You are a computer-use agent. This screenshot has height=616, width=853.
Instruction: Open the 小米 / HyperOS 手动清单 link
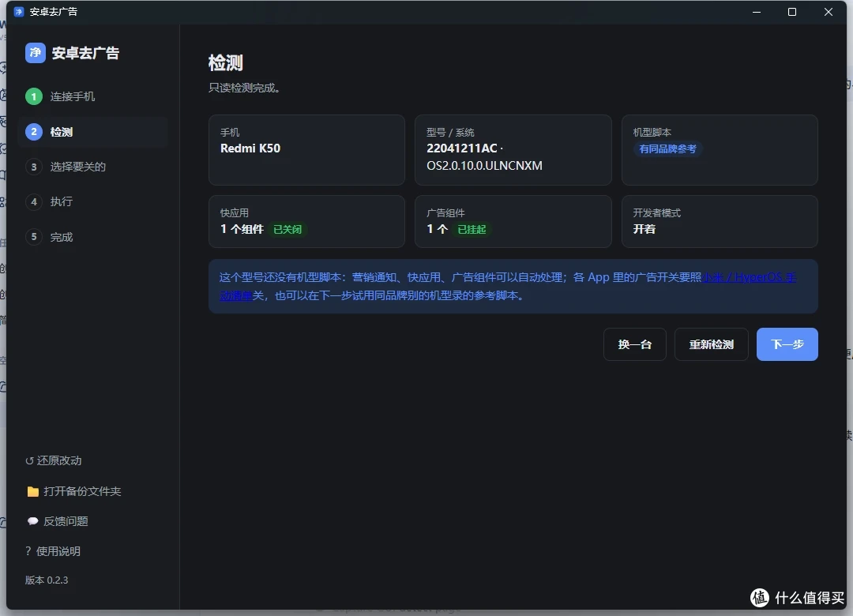(x=750, y=277)
